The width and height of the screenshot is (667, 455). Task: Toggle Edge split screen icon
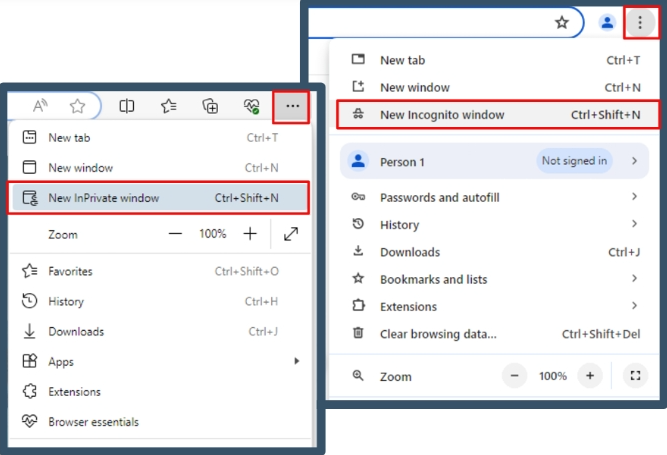[127, 106]
